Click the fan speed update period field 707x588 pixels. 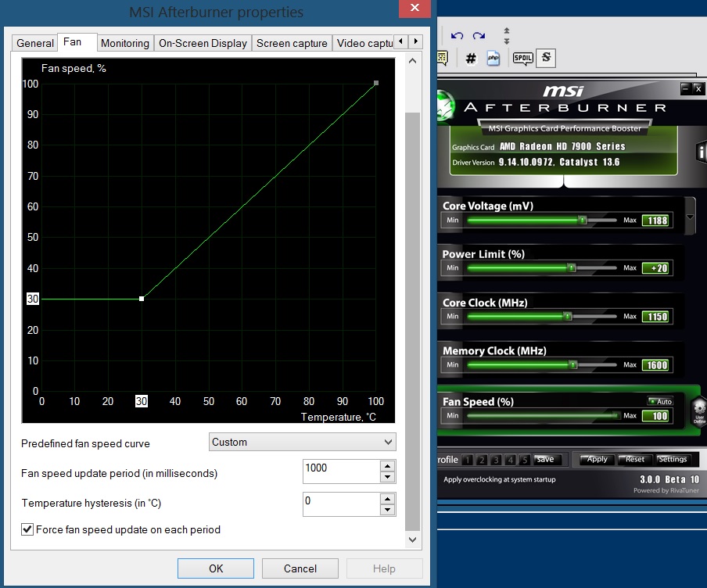pos(341,471)
